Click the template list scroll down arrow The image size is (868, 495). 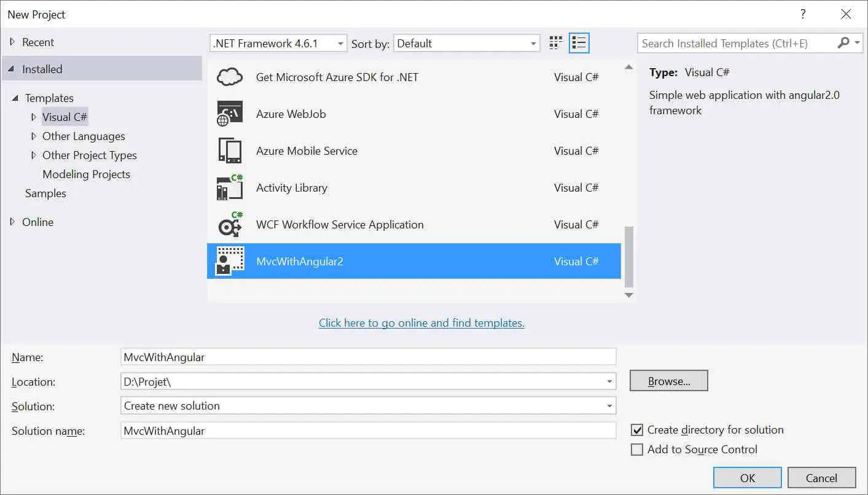click(x=628, y=295)
